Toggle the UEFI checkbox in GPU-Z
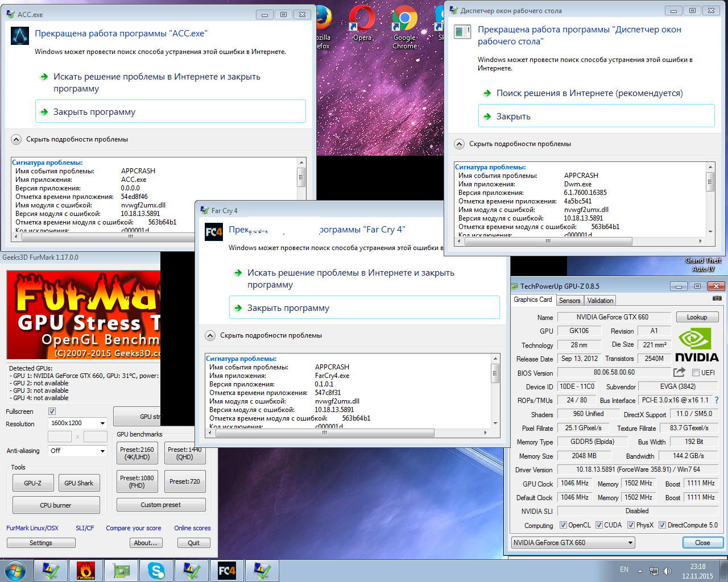 [x=696, y=373]
